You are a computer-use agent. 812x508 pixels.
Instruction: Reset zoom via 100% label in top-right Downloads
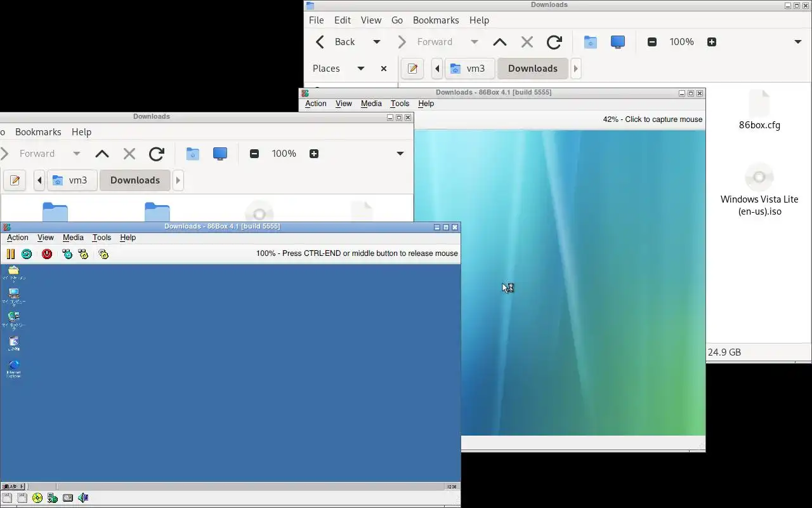[682, 42]
